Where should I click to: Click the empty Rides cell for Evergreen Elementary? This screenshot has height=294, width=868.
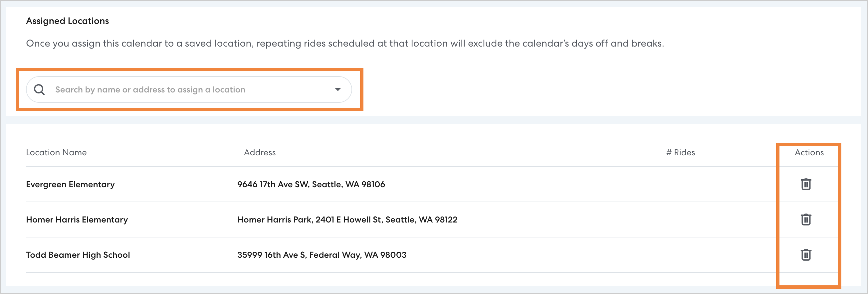tap(680, 185)
